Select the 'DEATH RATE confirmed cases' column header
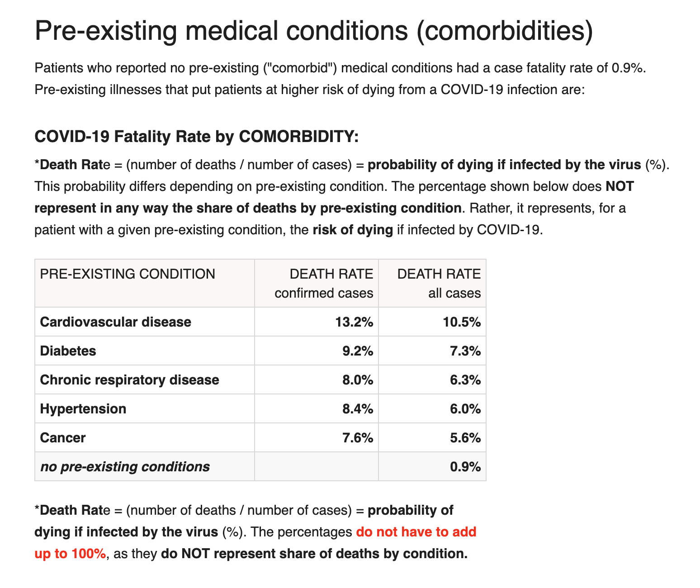The image size is (700, 588). click(x=324, y=284)
